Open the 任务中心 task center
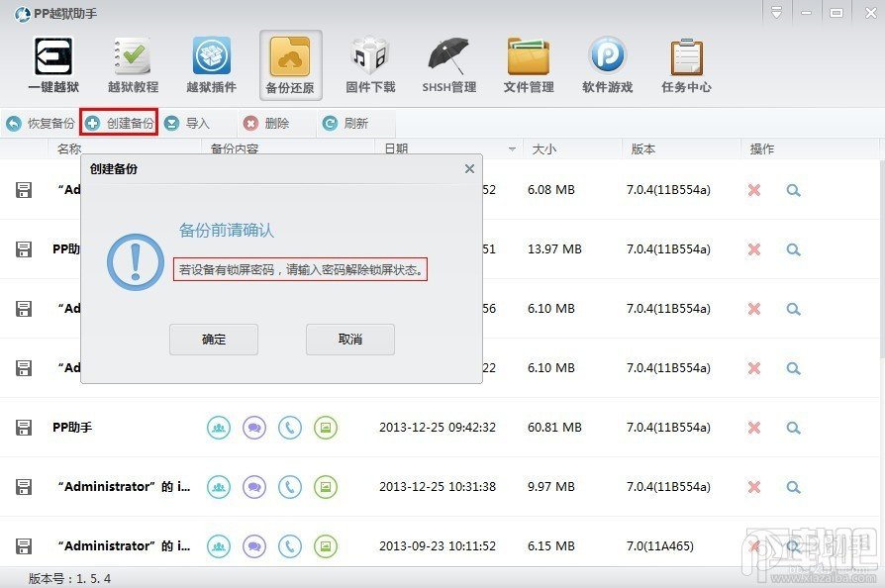 coord(686,64)
